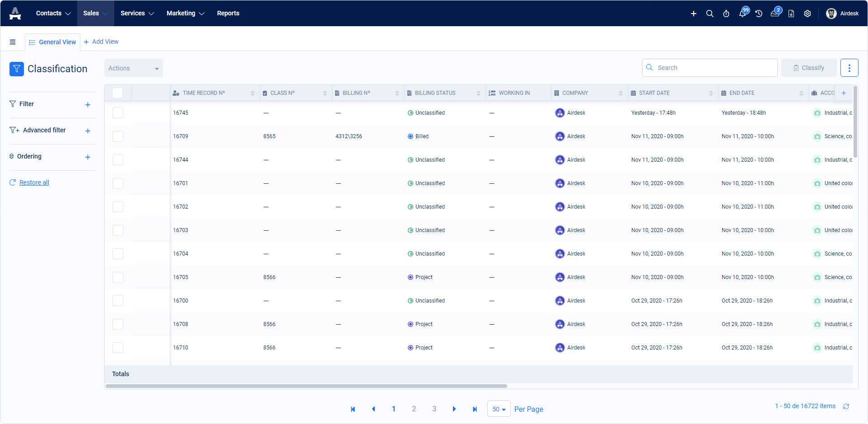
Task: Sort by Time Record Nº arrows
Action: pyautogui.click(x=252, y=93)
